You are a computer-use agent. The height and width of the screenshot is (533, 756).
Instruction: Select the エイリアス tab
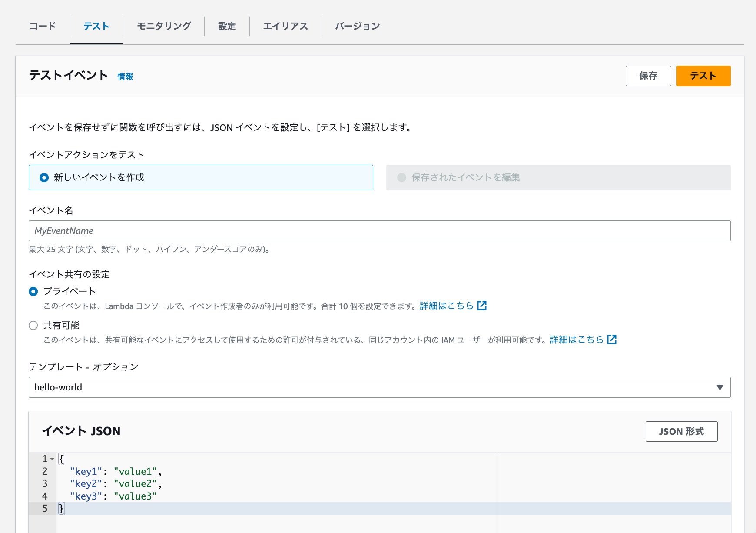coord(285,26)
